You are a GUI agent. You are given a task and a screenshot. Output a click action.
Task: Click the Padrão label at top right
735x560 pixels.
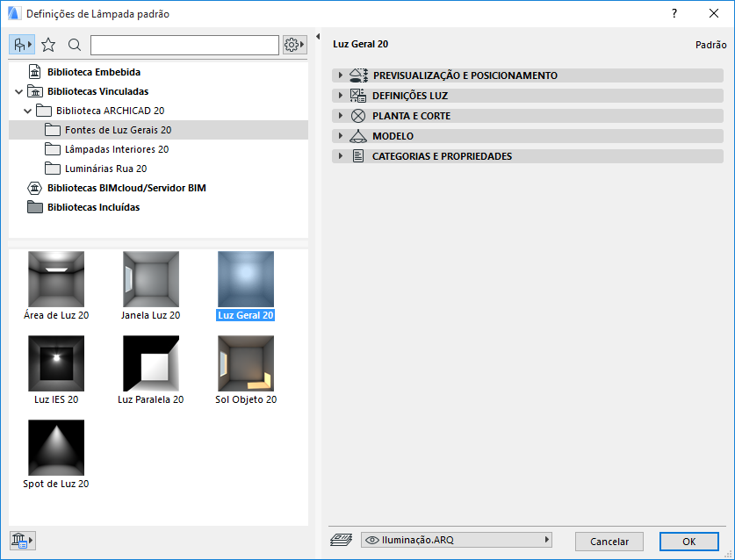pos(710,45)
